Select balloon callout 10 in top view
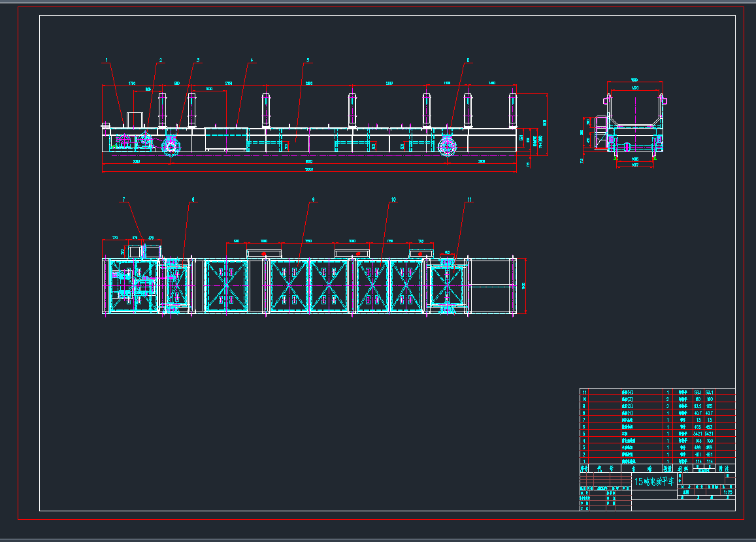Image resolution: width=756 pixels, height=542 pixels. [x=393, y=198]
